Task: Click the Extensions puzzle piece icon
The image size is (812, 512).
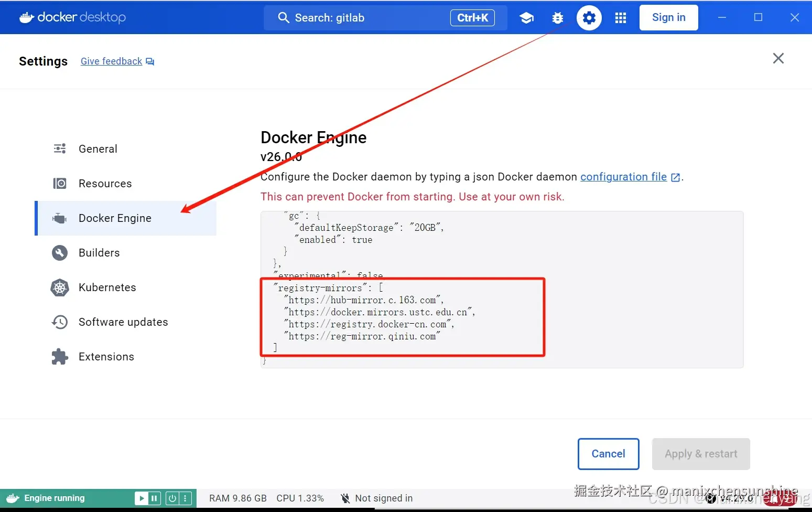Action: [x=60, y=357]
